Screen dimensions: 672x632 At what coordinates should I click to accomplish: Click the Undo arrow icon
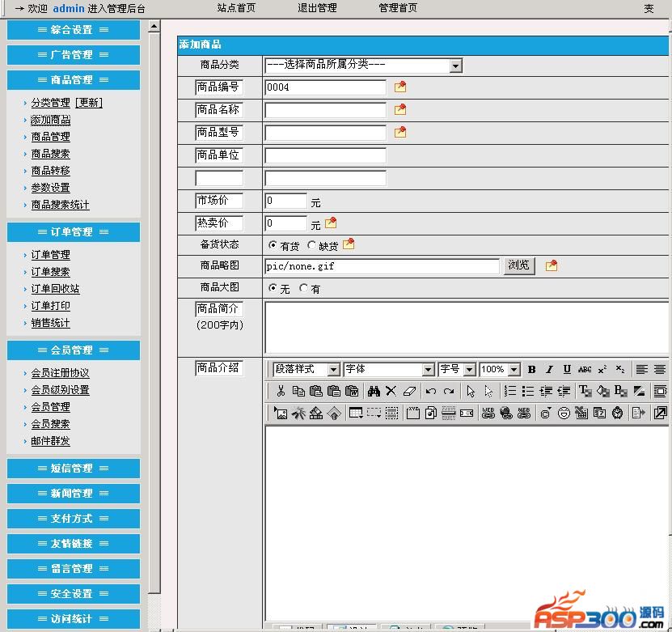coord(431,391)
